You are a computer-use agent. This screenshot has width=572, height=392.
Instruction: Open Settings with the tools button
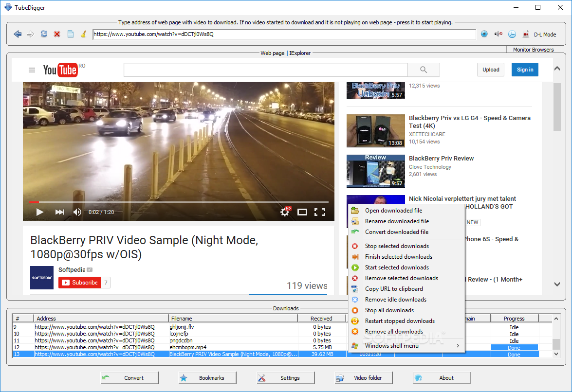(286, 378)
